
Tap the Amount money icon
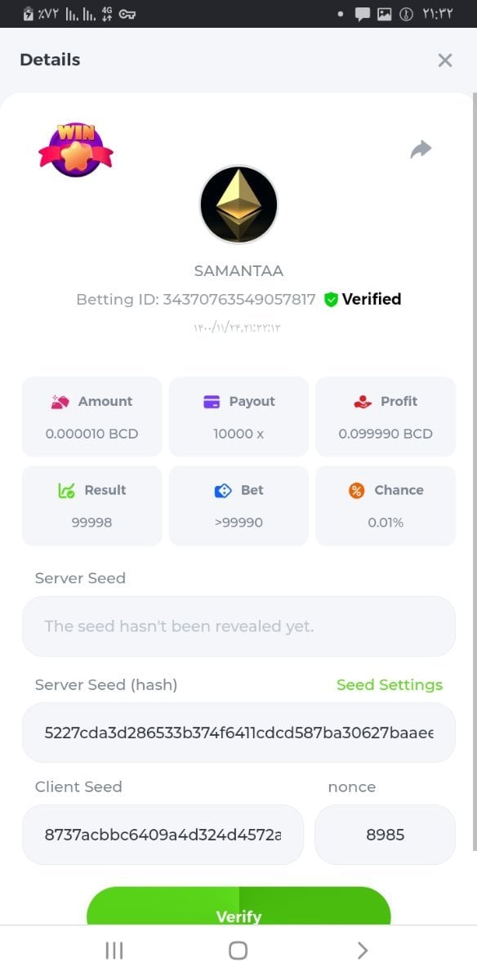pos(60,402)
